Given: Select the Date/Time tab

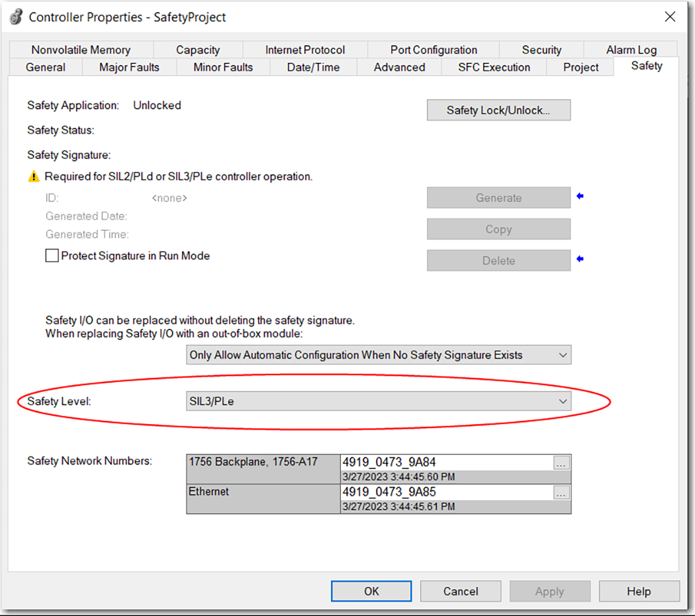Looking at the screenshot, I should [x=313, y=67].
